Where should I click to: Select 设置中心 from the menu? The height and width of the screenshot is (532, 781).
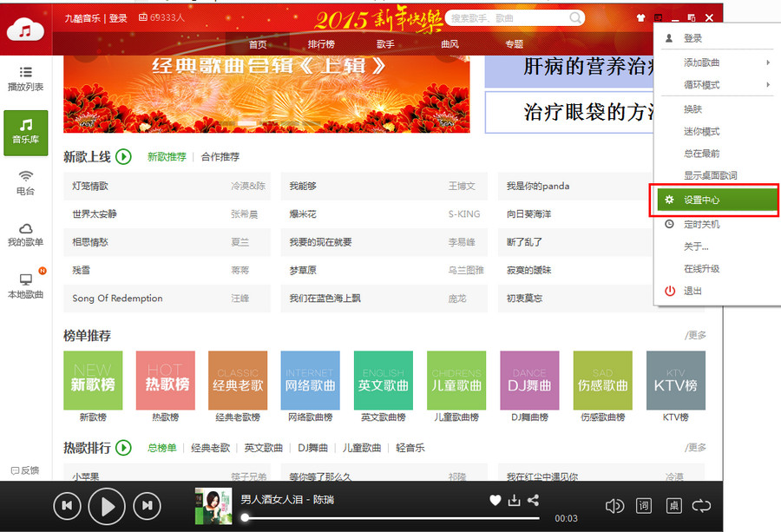[703, 200]
